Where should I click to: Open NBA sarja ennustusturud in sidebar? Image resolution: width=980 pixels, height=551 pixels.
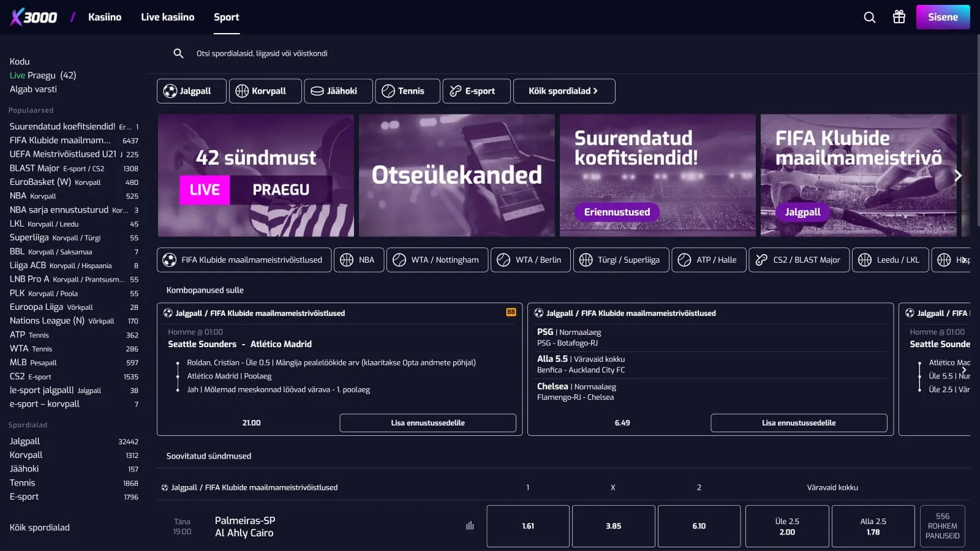click(x=74, y=210)
